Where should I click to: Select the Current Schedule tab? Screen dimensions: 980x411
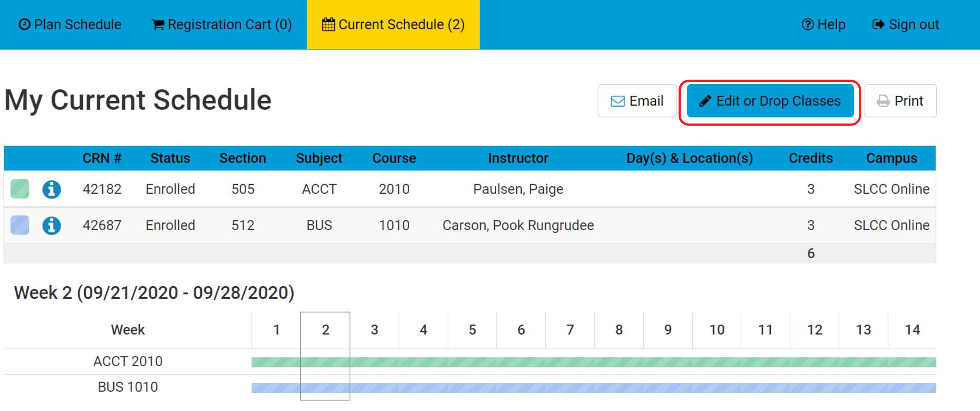[x=393, y=24]
